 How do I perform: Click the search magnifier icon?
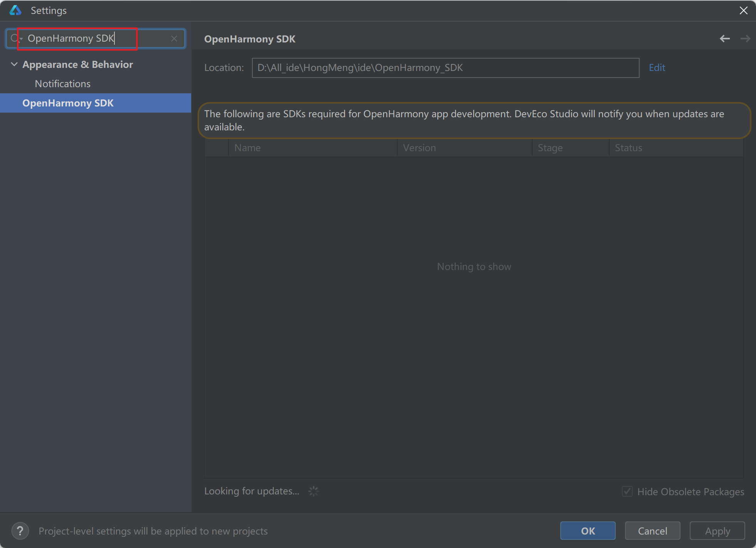coord(14,38)
